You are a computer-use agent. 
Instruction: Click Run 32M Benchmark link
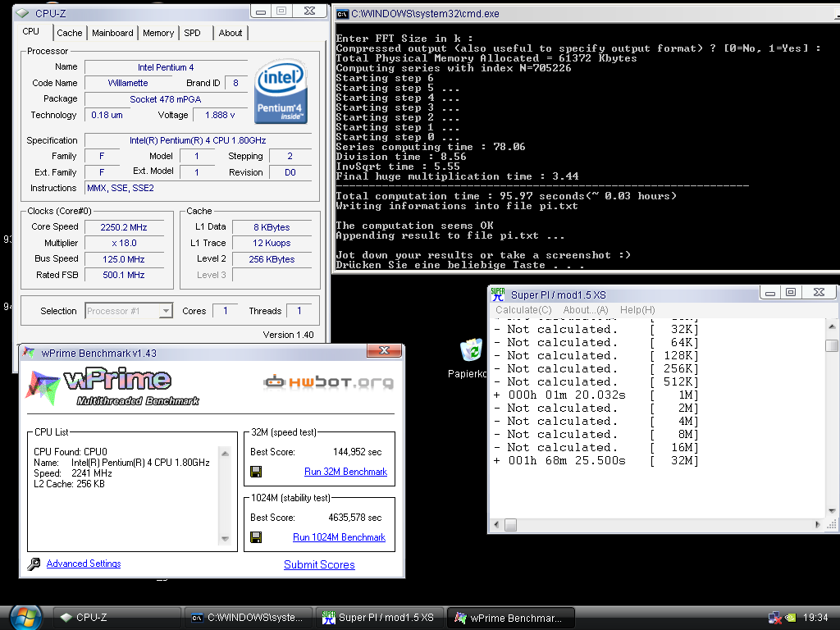tap(345, 472)
